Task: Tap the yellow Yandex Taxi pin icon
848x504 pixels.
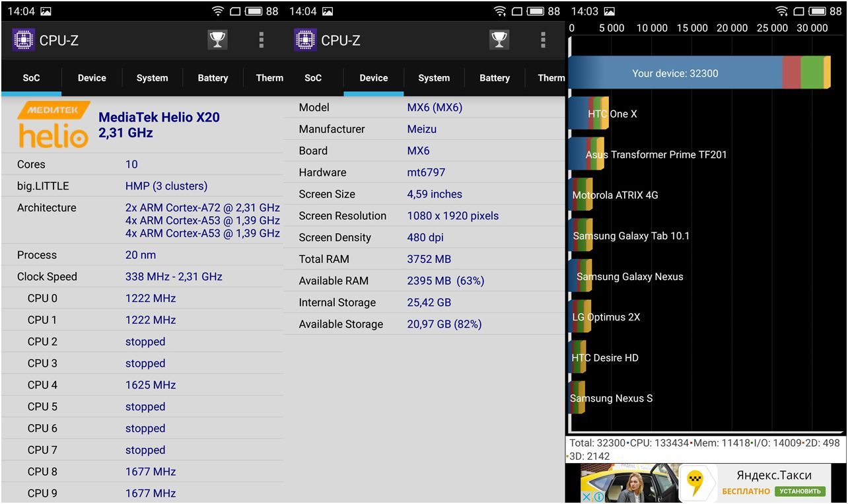Action: (695, 483)
